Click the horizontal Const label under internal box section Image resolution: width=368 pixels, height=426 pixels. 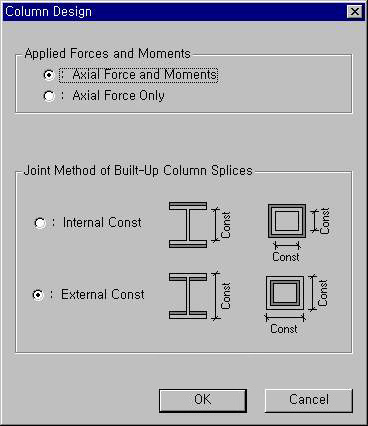click(286, 257)
